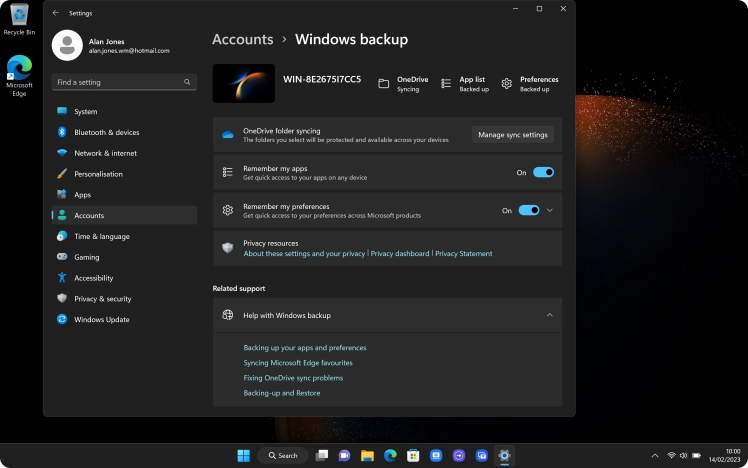This screenshot has height=468, width=748.
Task: Select Accounts in the sidebar
Action: pyautogui.click(x=124, y=215)
